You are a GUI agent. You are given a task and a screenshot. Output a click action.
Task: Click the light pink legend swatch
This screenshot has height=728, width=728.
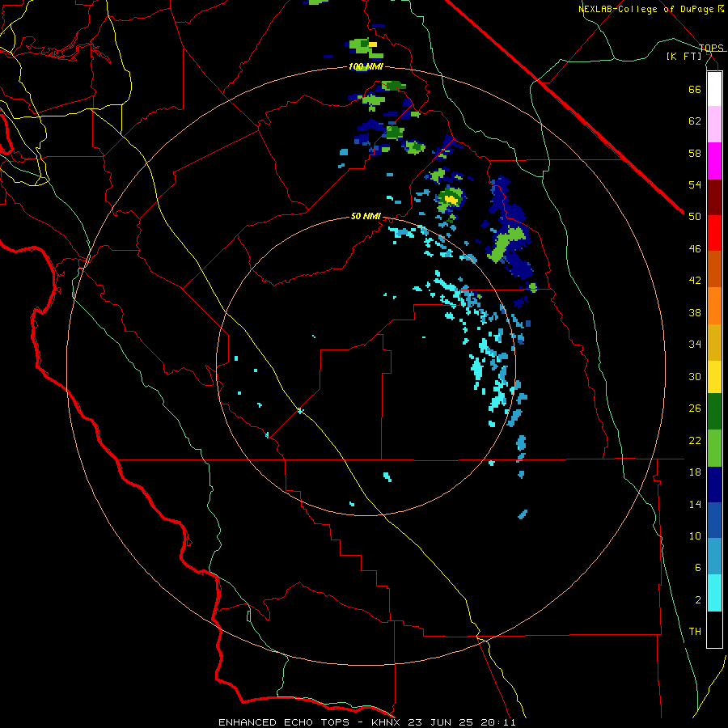point(714,125)
